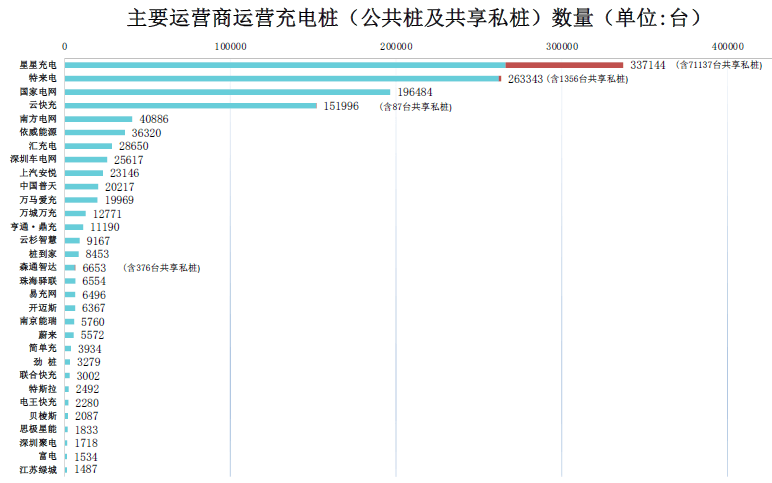This screenshot has width=772, height=483.
Task: Select the value 9167
Action: click(98, 241)
